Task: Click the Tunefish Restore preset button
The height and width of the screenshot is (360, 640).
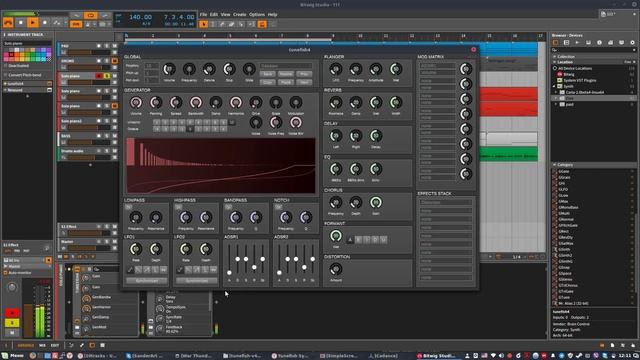Action: (286, 74)
